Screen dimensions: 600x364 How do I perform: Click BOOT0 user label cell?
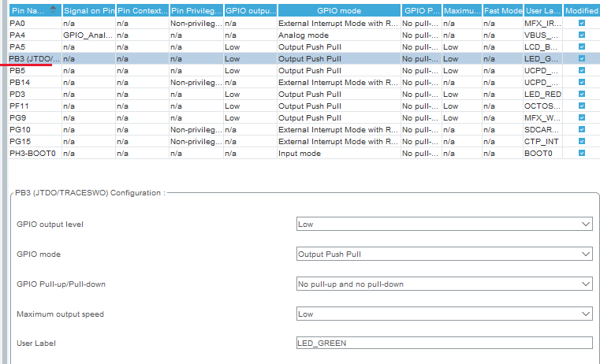pyautogui.click(x=543, y=154)
